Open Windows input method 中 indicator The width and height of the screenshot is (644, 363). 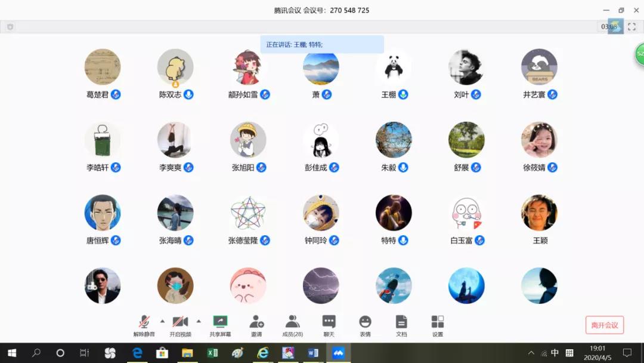pos(555,353)
